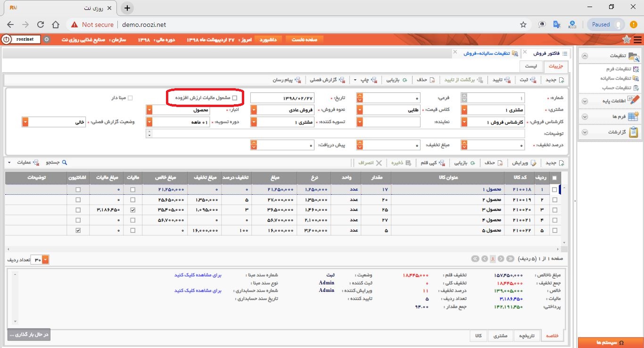Click the 'پیام رسان' (Messenger) toolbar button
The image size is (644, 348).
click(x=287, y=80)
